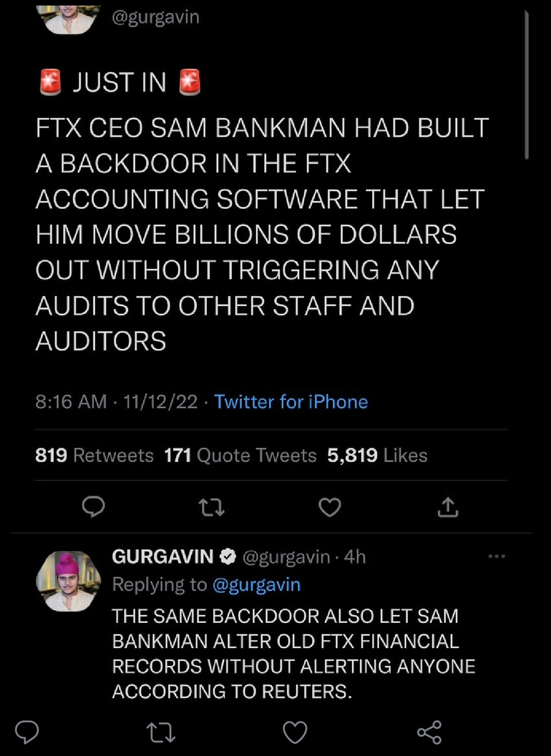The width and height of the screenshot is (551, 756).
Task: Reply to the GURGAVIN follow-up tweet
Action: point(26,731)
